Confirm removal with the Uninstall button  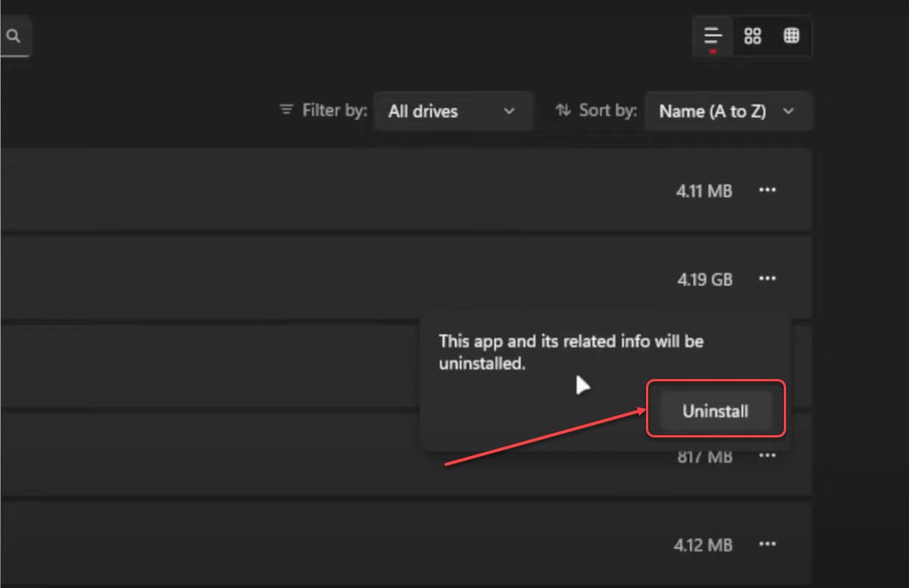(714, 410)
